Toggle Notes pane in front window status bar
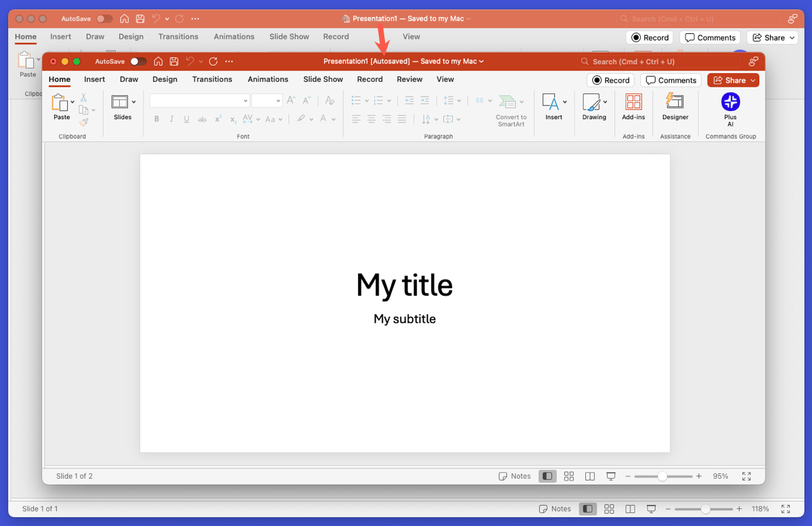This screenshot has height=526, width=812. point(514,477)
